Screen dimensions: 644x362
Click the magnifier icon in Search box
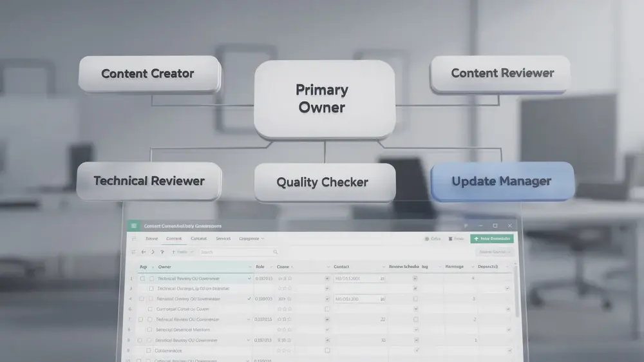point(275,252)
